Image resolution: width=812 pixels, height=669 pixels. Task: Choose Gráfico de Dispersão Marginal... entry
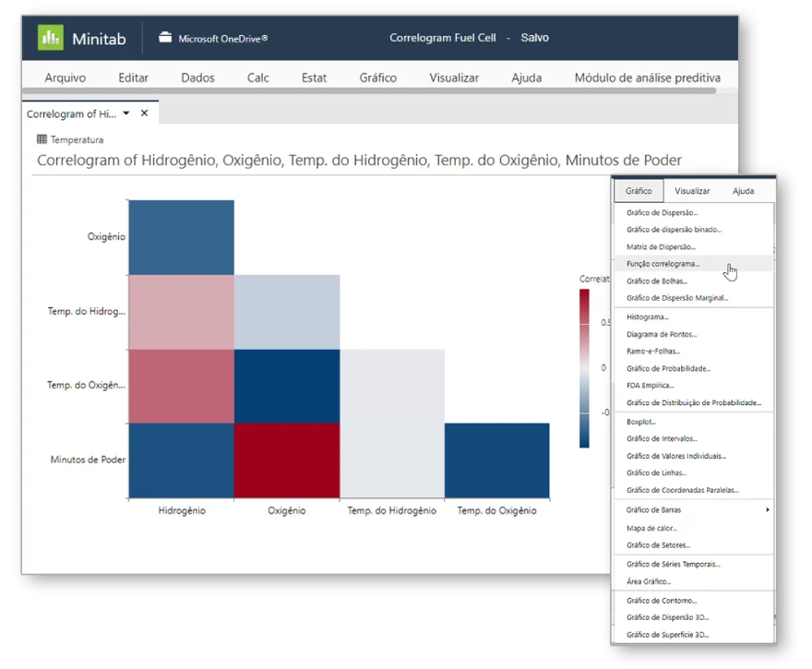[693, 298]
